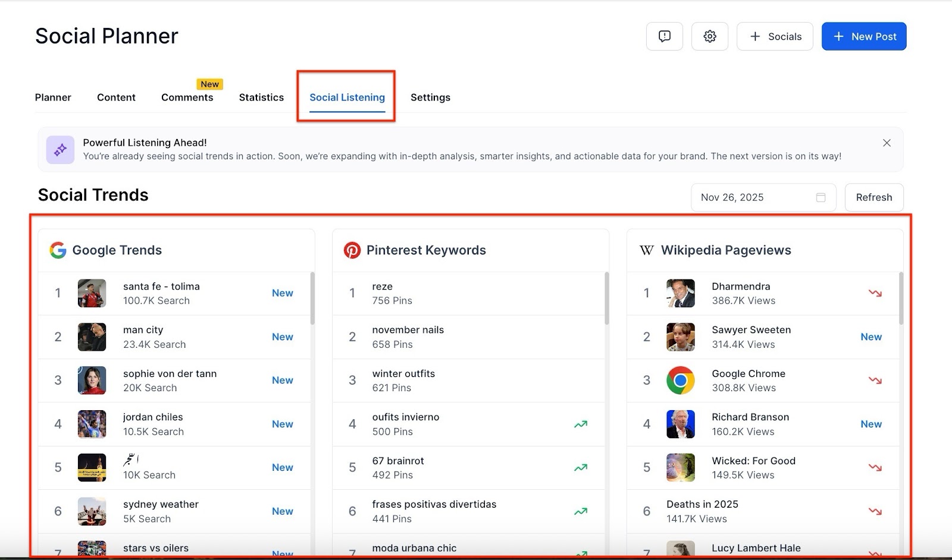Image resolution: width=952 pixels, height=560 pixels.
Task: Click upward trend arrow for 67 brainrot
Action: tap(580, 468)
